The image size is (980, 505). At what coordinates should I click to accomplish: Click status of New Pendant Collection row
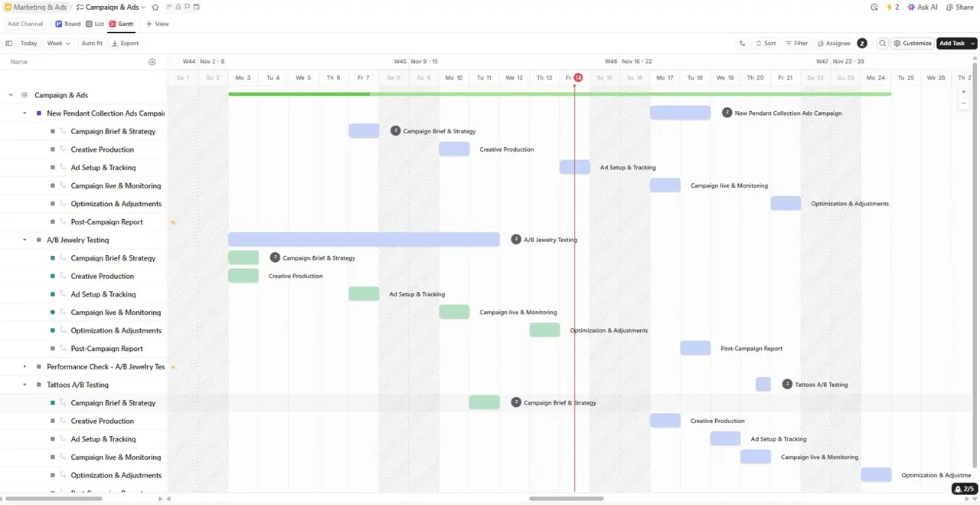coord(39,113)
